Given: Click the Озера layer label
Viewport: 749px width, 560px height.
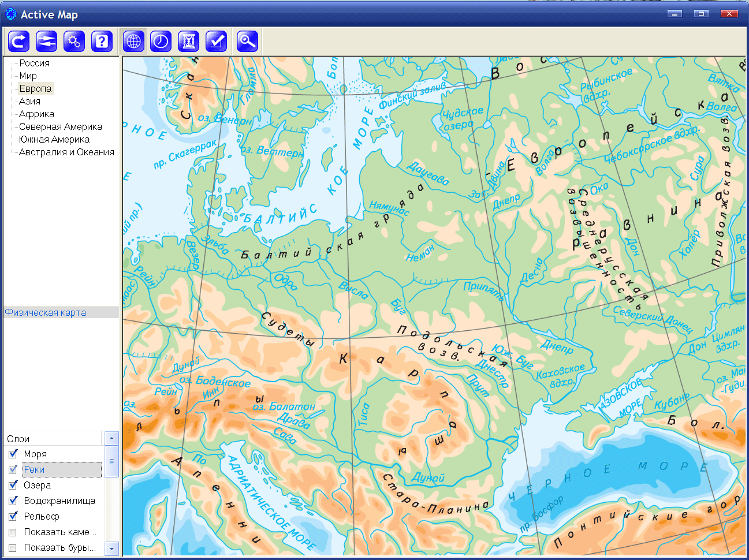Looking at the screenshot, I should 37,485.
